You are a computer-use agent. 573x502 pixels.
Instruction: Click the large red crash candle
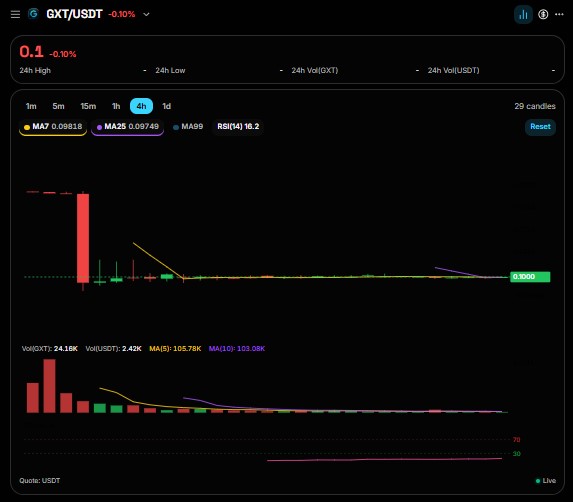coord(83,238)
